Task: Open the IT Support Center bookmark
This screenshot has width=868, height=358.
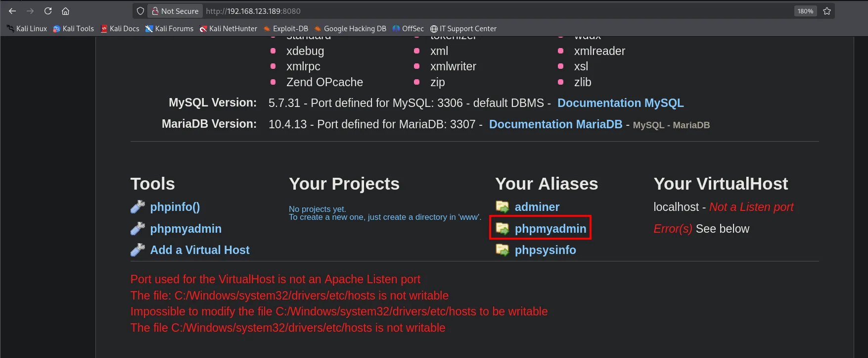Action: click(463, 29)
